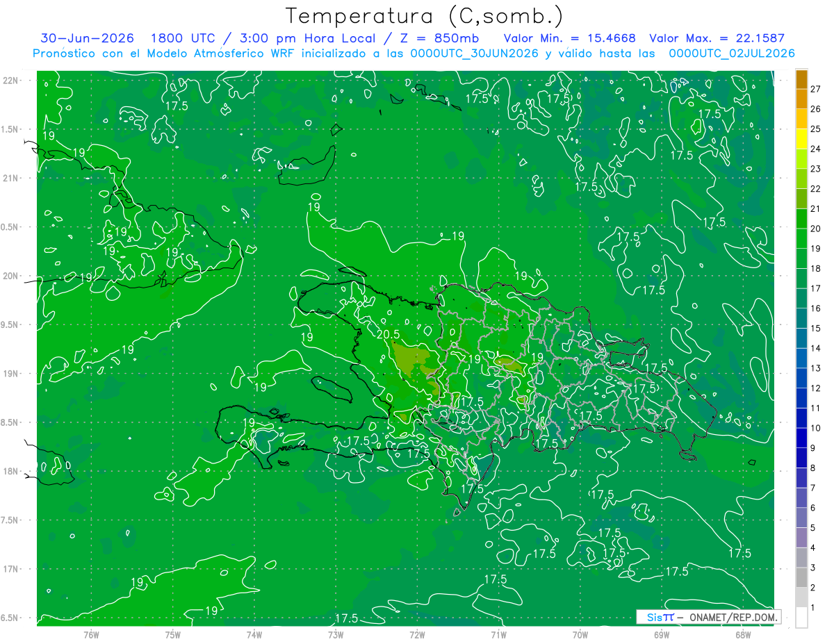Viewport: 834px width, 644px height.
Task: Click the legend value '16'
Action: (816, 308)
